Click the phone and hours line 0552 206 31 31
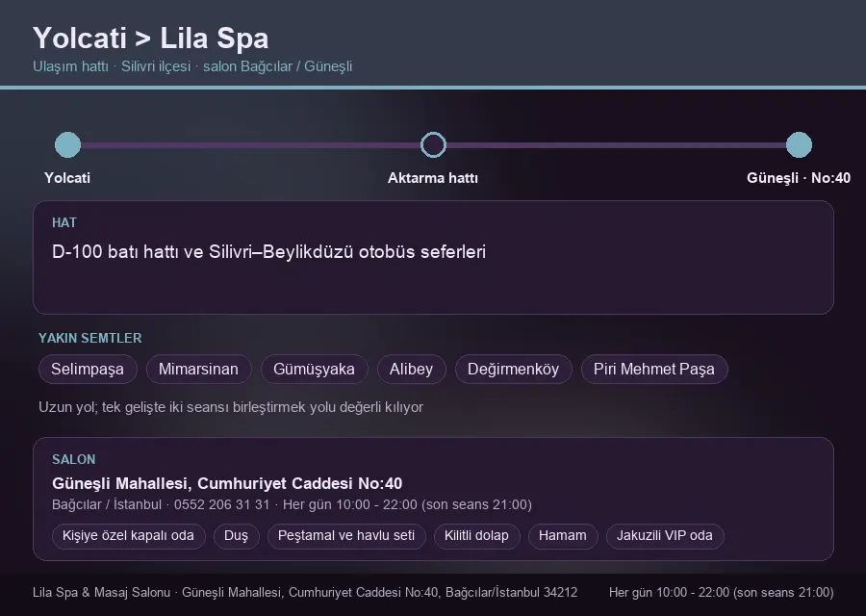Image resolution: width=866 pixels, height=616 pixels. (292, 504)
